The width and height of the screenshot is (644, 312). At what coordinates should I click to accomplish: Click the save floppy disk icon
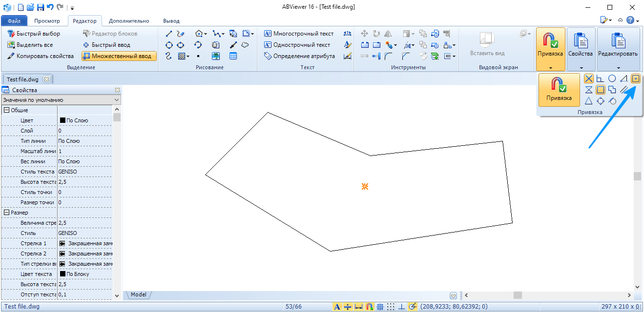[40, 7]
